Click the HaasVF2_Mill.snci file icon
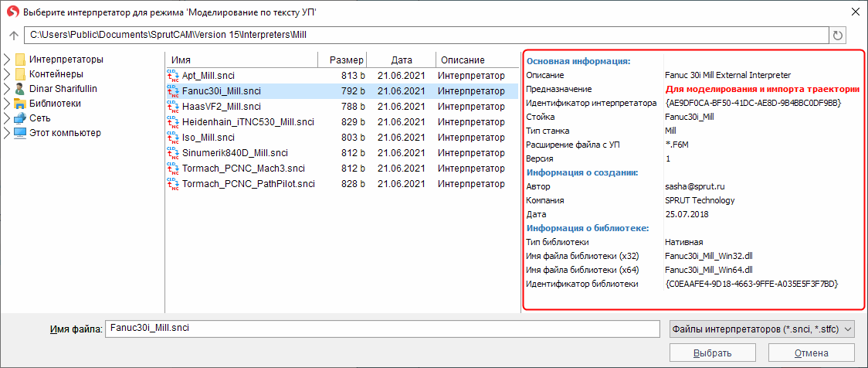Viewport: 868px width, 368px height. 173,107
